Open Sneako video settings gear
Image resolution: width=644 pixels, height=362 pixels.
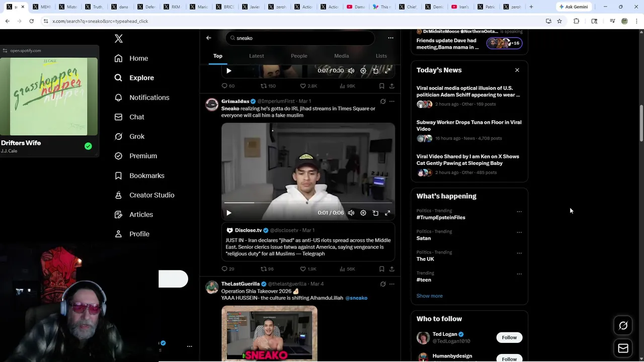pos(363,213)
